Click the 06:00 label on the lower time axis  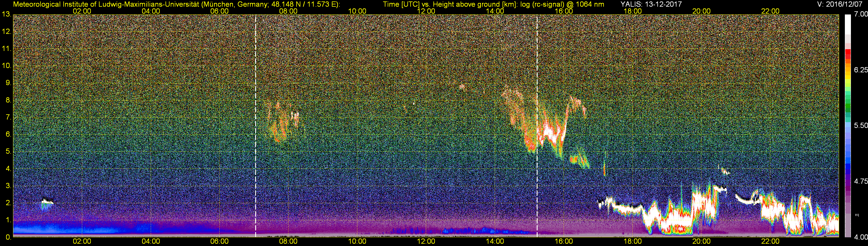(x=219, y=242)
